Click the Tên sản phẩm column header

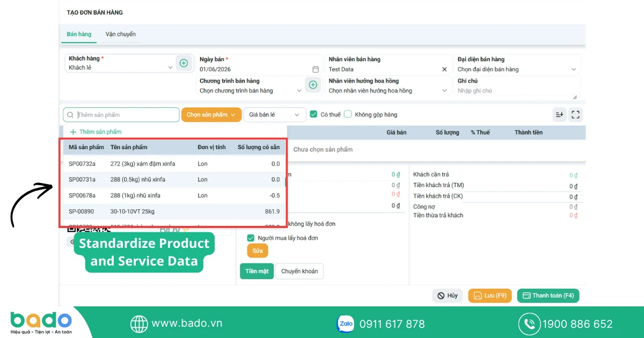[x=129, y=147]
